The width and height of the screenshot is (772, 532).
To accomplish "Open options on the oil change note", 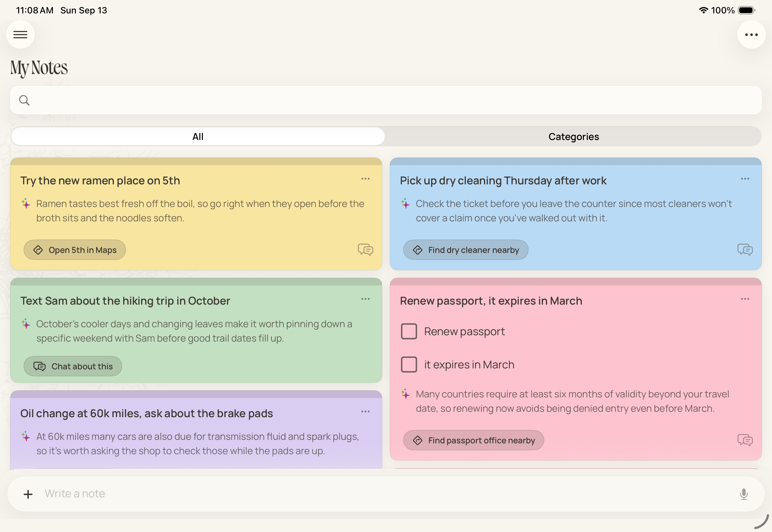I will tap(365, 412).
